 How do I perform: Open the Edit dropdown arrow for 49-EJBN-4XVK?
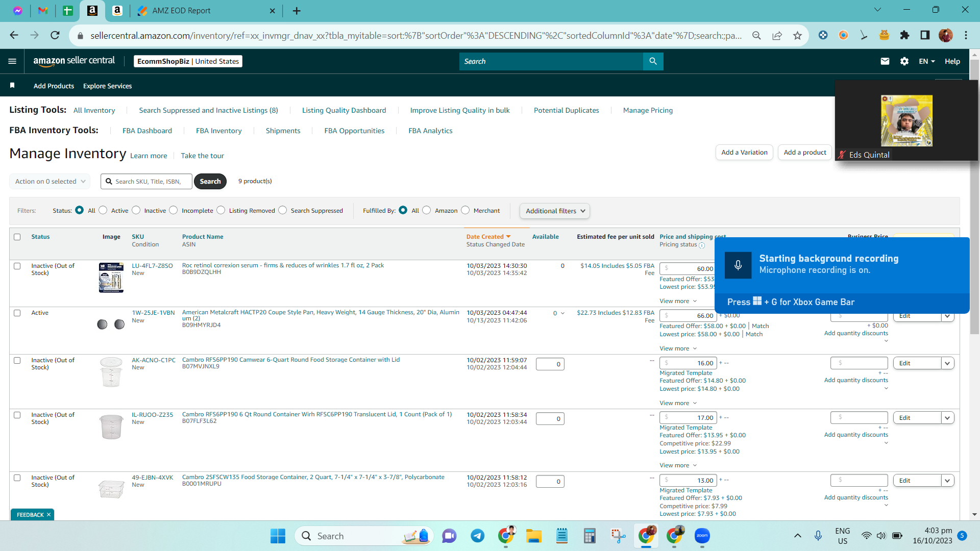point(948,481)
